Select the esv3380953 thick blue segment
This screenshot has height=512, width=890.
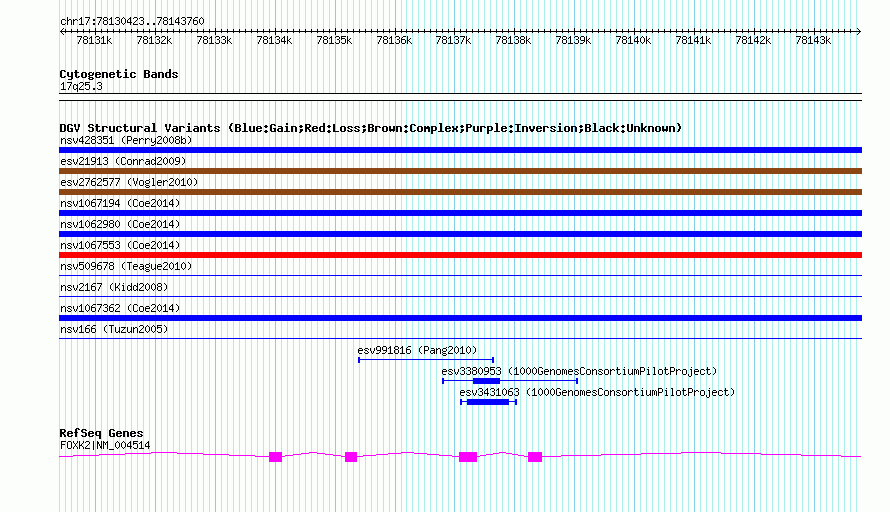(486, 381)
